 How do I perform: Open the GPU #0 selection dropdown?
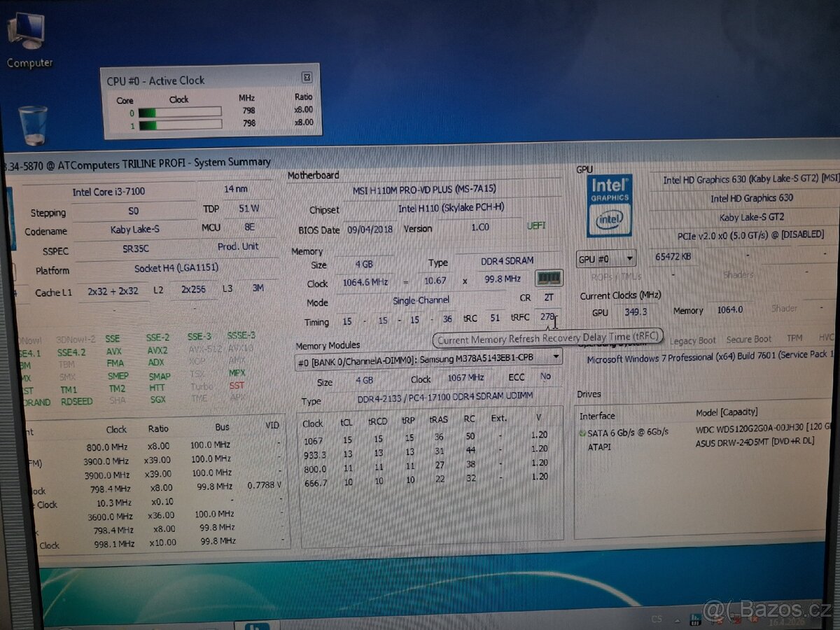tap(629, 260)
